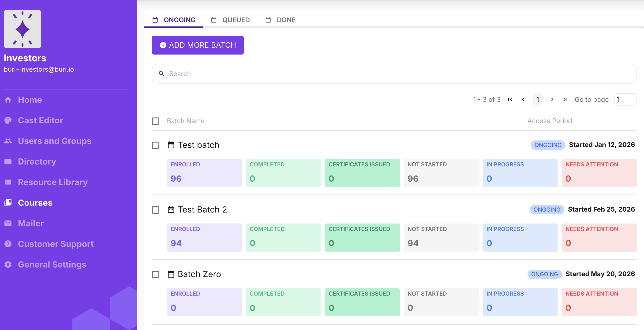Toggle the select-all batches checkbox

pyautogui.click(x=156, y=121)
